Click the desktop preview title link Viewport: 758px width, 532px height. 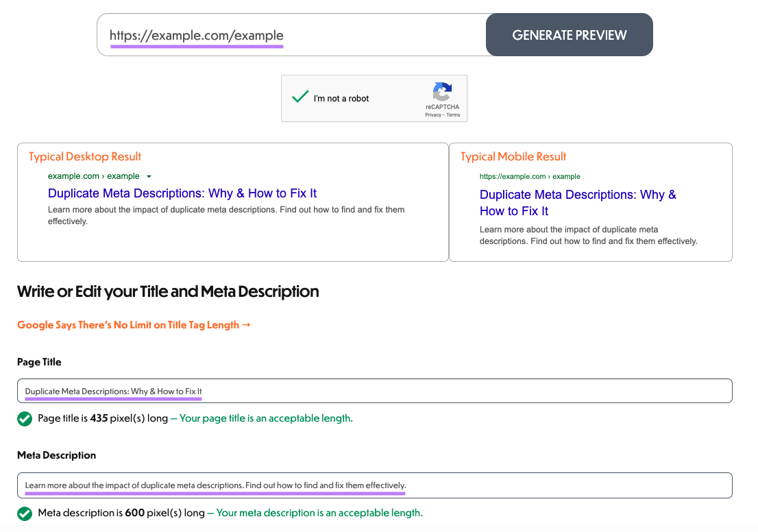(182, 193)
